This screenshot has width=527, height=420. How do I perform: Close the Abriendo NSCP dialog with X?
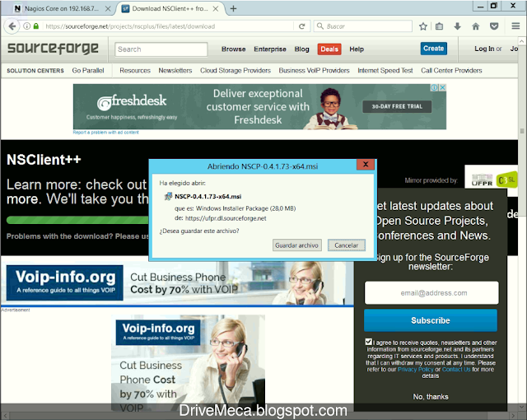[366, 165]
